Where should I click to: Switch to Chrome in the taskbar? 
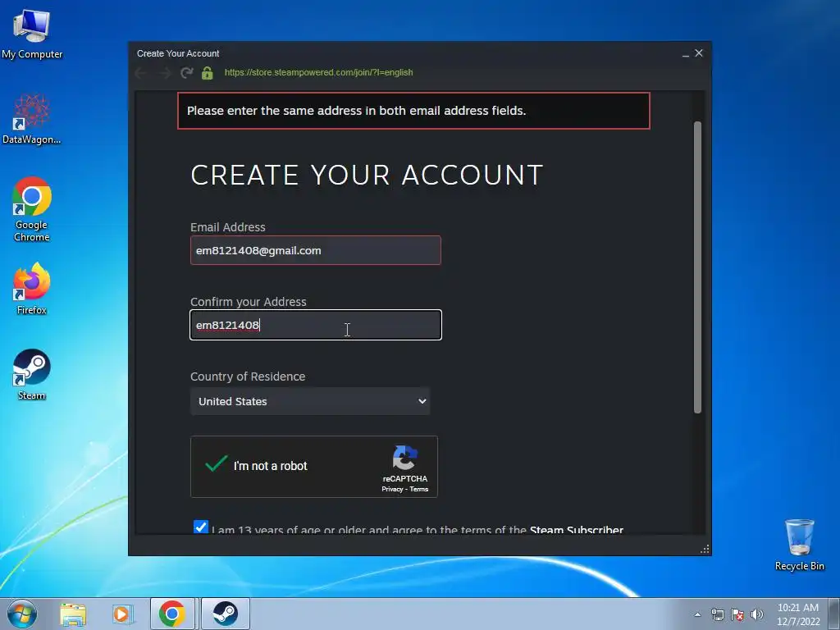coord(172,614)
